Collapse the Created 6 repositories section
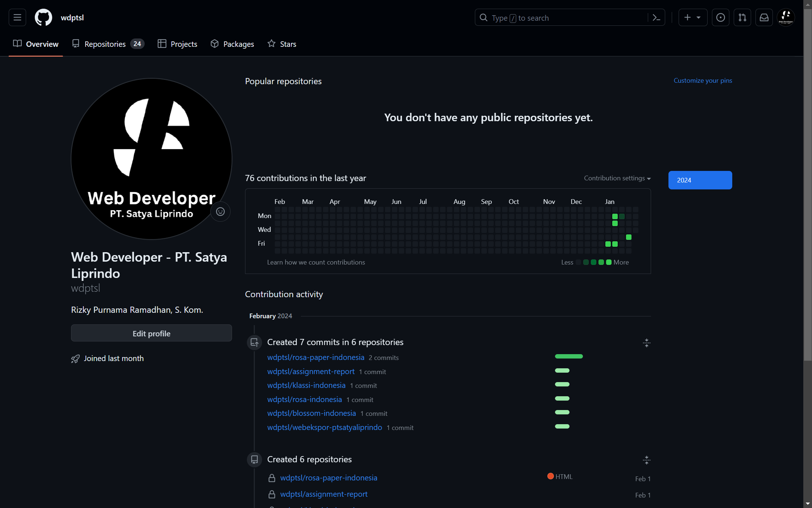The width and height of the screenshot is (812, 508). [646, 460]
